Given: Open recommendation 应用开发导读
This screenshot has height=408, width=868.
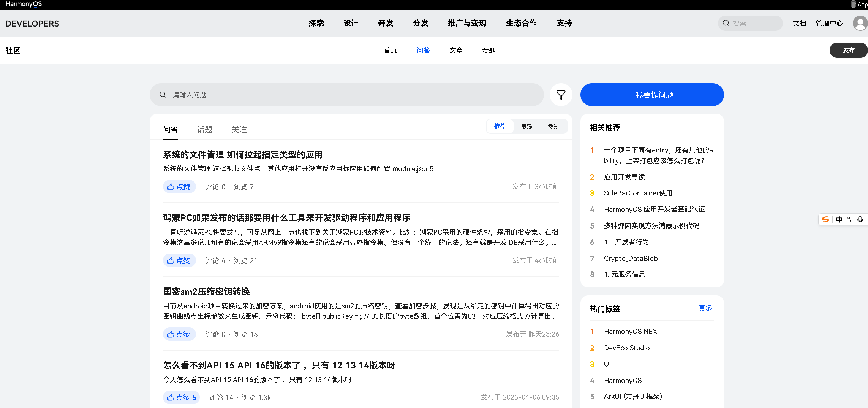Looking at the screenshot, I should (x=625, y=177).
